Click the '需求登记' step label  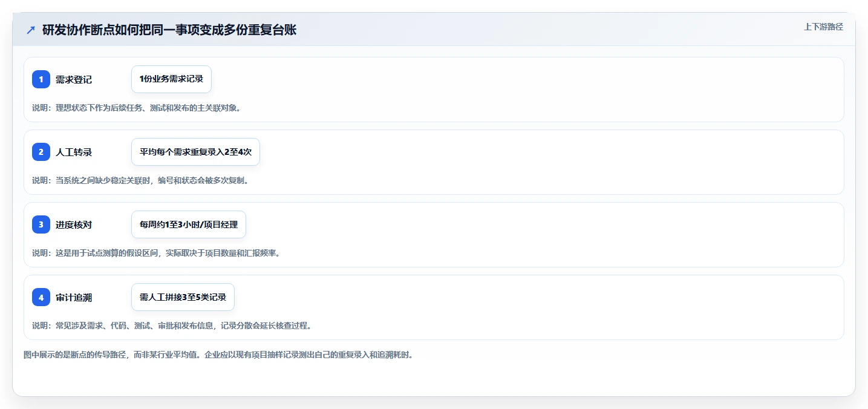tap(74, 79)
